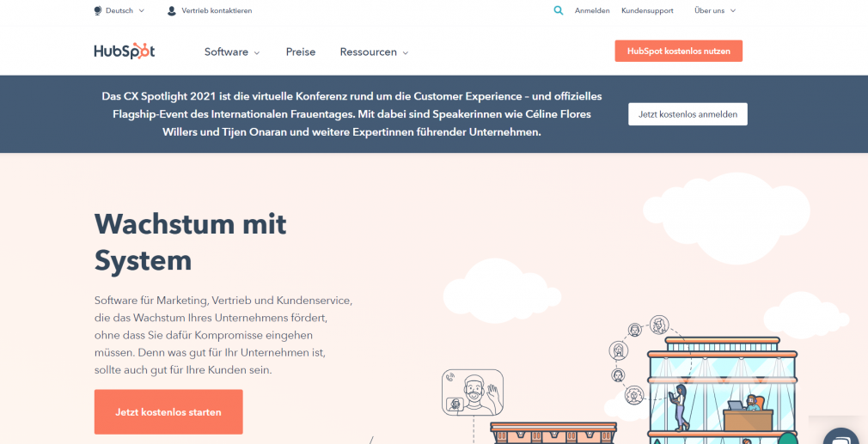This screenshot has height=444, width=868.
Task: Open the Kundensupport link
Action: tap(647, 10)
